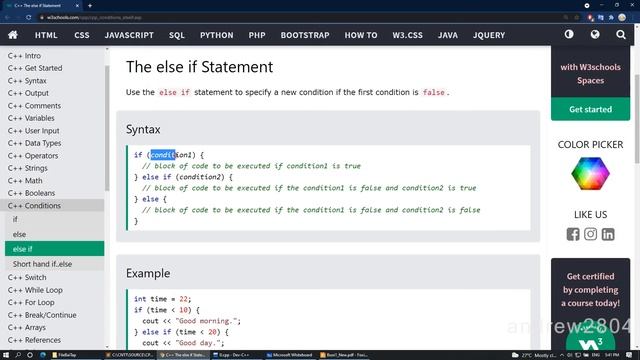Open the JAVASCRIPT tutorial menu
This screenshot has height=360, width=640.
pyautogui.click(x=129, y=35)
